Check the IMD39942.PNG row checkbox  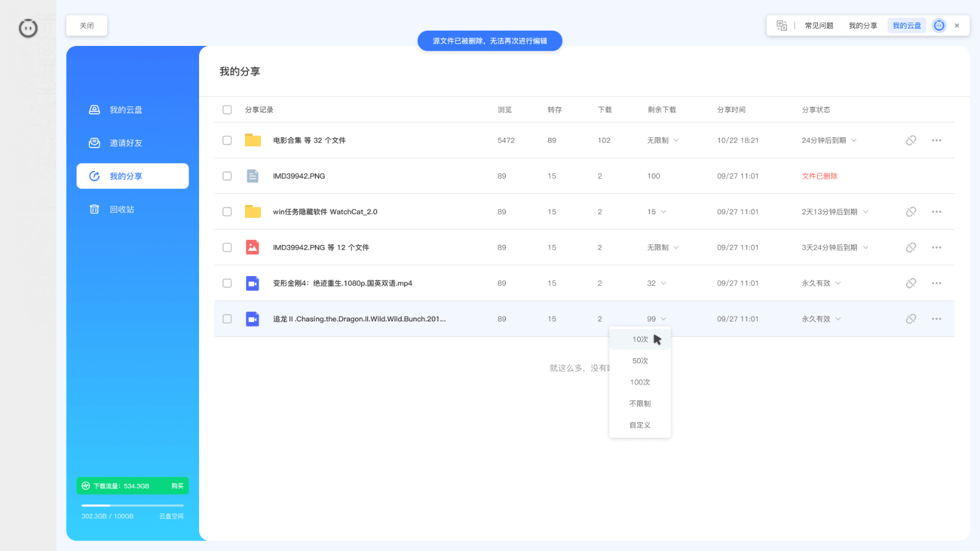pos(227,176)
